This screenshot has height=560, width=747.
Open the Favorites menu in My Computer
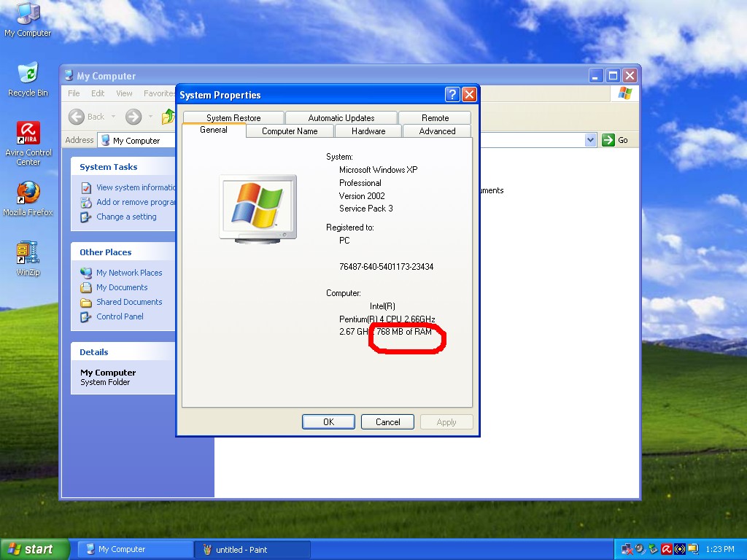[159, 93]
